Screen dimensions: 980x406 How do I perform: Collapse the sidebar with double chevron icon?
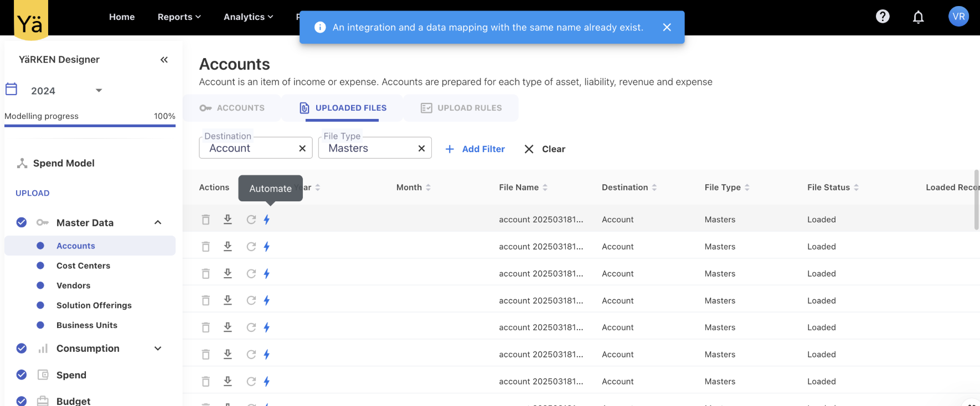click(x=164, y=60)
